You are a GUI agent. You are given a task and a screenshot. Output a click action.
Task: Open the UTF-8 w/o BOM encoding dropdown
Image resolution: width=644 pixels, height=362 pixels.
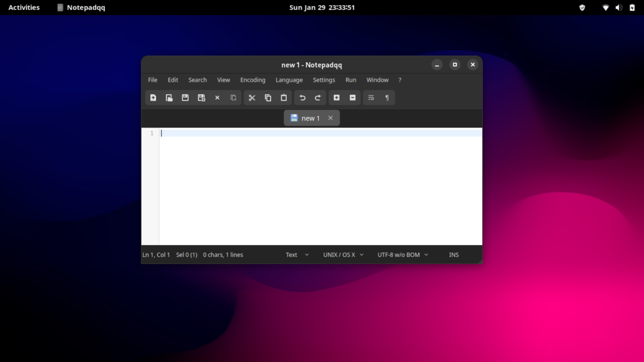tap(402, 255)
